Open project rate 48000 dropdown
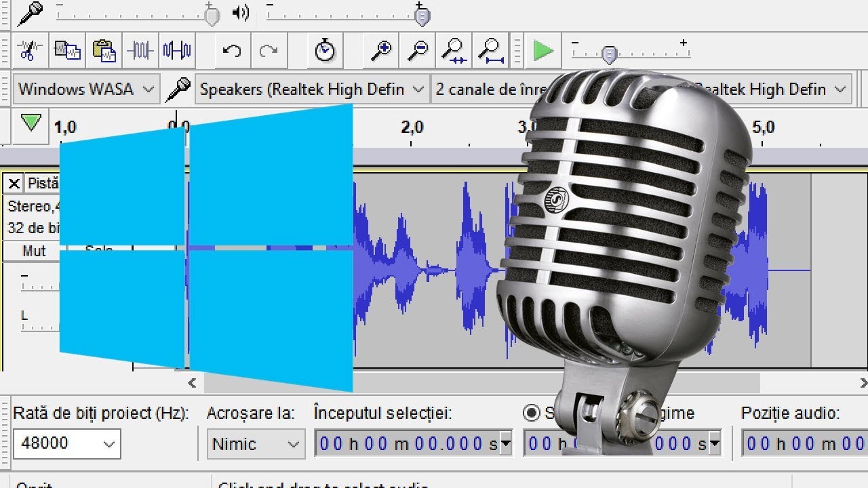868x488 pixels. click(x=67, y=444)
